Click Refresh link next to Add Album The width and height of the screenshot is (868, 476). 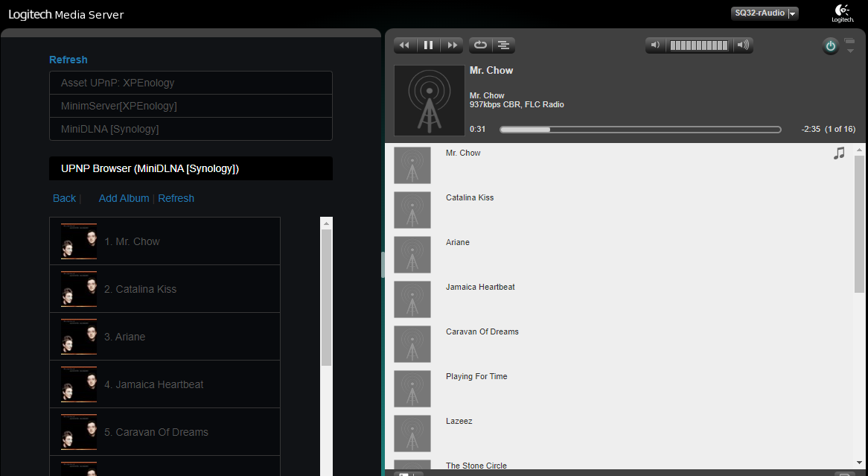tap(176, 198)
